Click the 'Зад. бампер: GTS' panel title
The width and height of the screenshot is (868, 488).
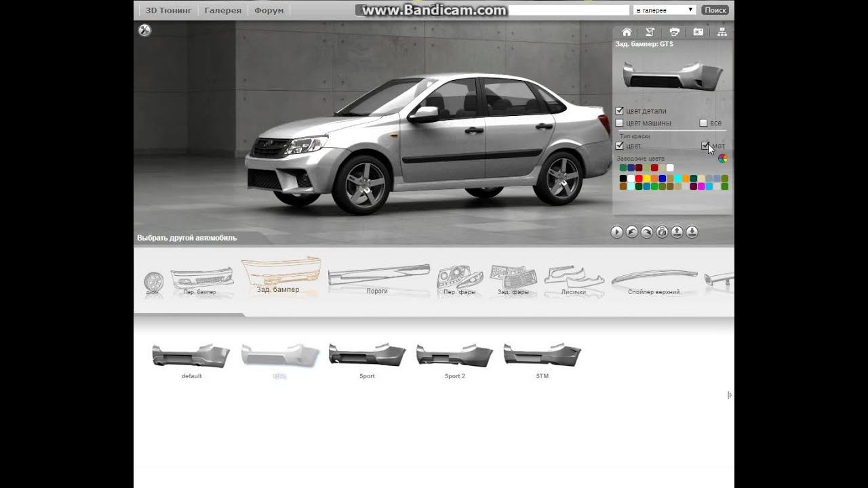[x=644, y=44]
